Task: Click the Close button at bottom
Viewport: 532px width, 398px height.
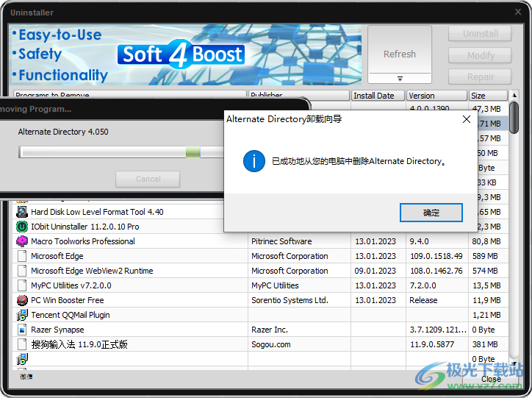Action: [x=490, y=379]
